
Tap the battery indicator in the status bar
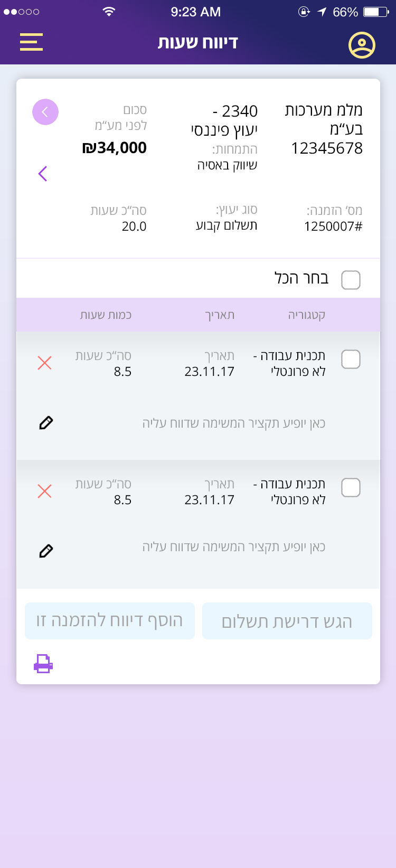[x=375, y=12]
